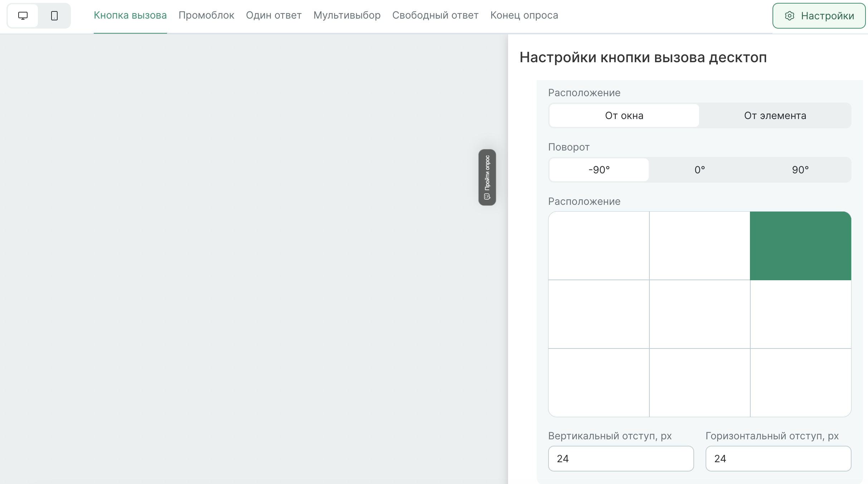Select bottom-center position grid cell

pyautogui.click(x=699, y=382)
